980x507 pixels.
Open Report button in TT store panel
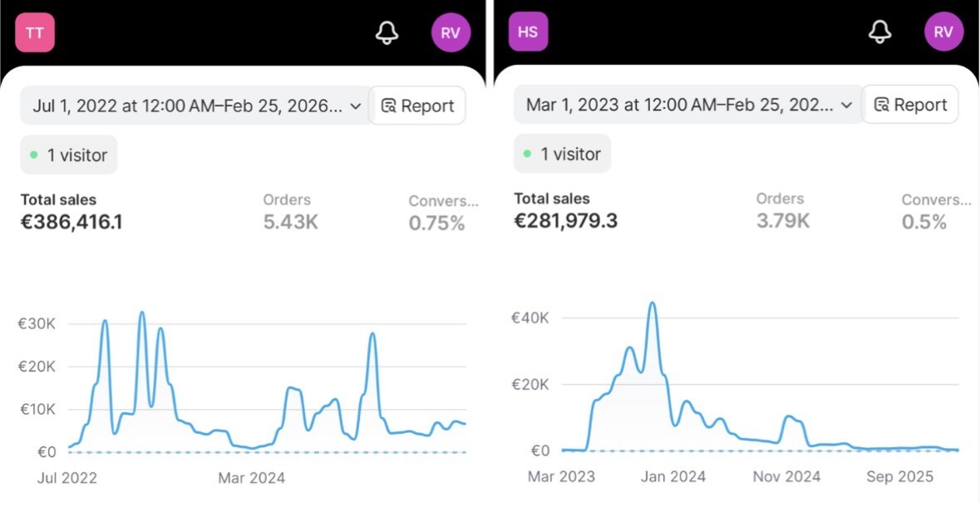click(417, 106)
